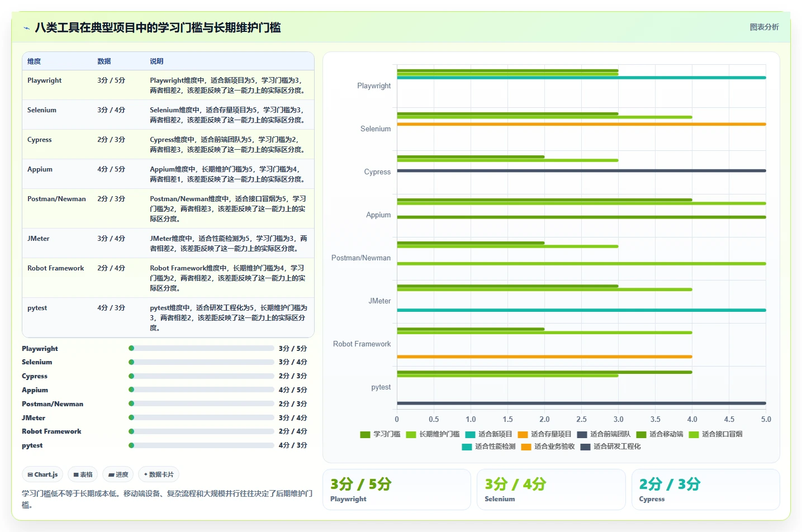802x532 pixels.
Task: Toggle the 适合业务验收 legend dataset
Action: pos(548,446)
